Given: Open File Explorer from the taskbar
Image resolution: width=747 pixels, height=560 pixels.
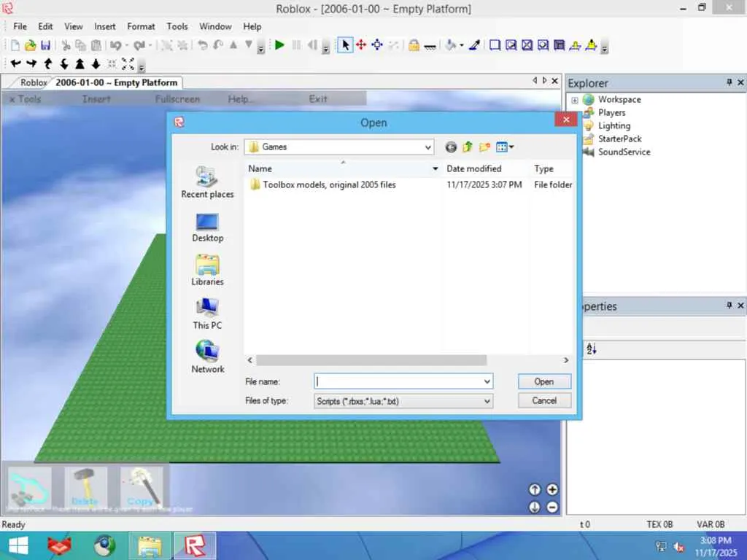Looking at the screenshot, I should coord(150,545).
